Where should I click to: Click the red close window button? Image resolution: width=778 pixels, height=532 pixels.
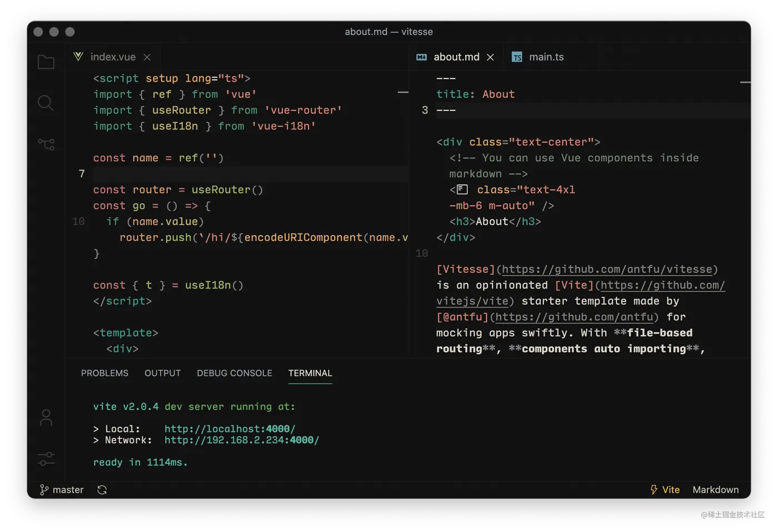(x=38, y=32)
